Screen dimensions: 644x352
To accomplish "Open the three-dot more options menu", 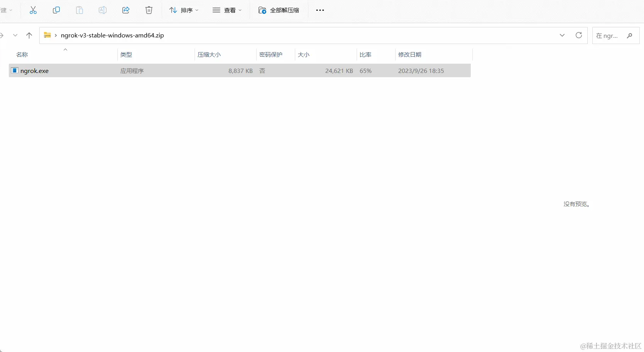I will click(x=320, y=10).
